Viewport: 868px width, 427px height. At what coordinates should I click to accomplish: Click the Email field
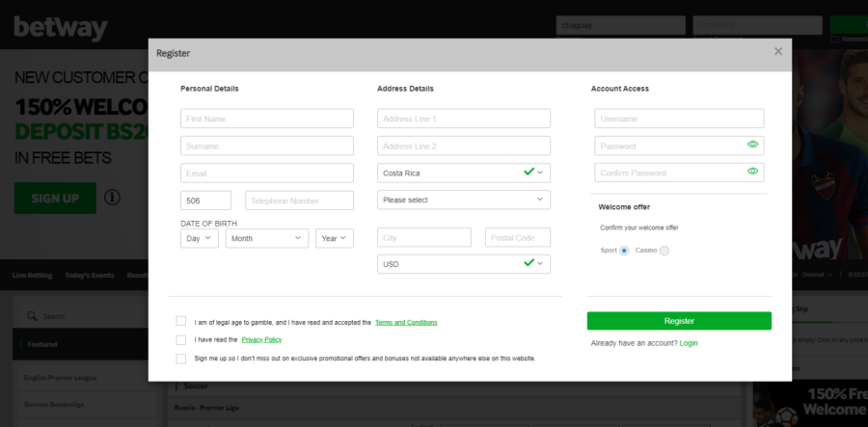267,173
